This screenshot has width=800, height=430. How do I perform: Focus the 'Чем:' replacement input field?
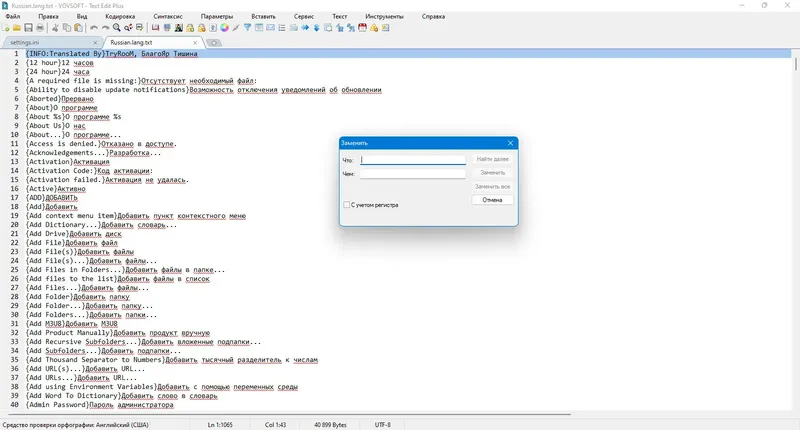[x=413, y=173]
